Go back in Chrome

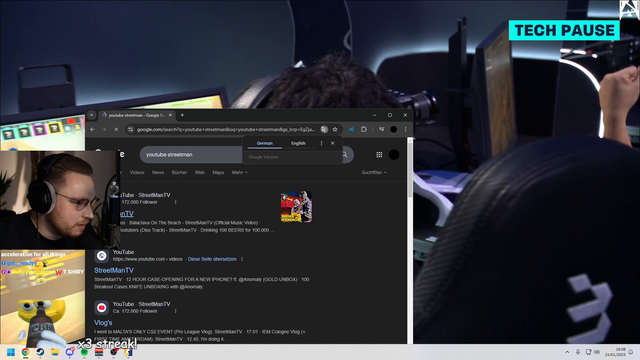coord(93,129)
